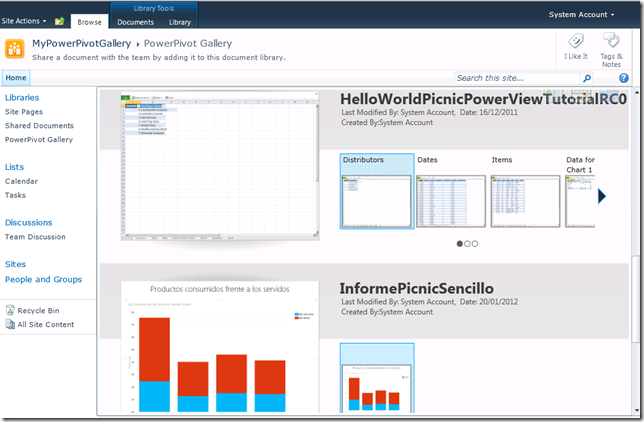Click the Recycle Bin icon

tap(10, 311)
